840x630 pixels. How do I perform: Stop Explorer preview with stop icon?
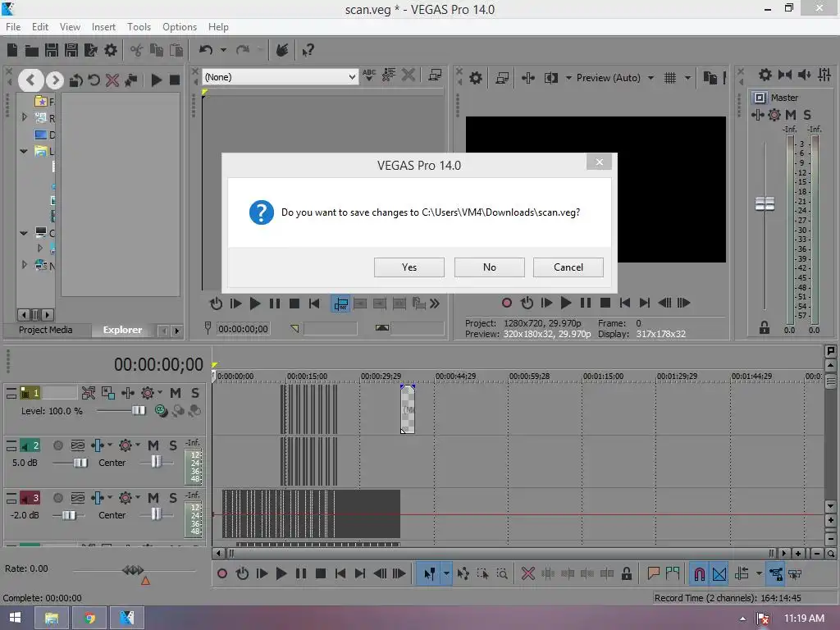click(175, 80)
